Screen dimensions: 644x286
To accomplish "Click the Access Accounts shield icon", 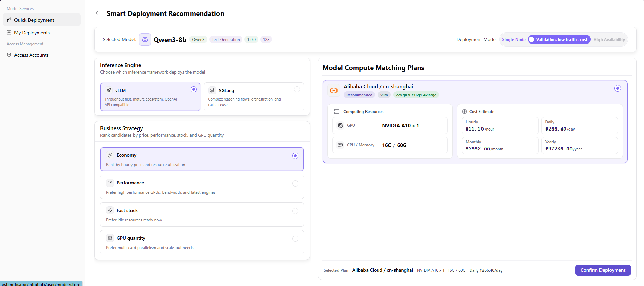I will point(9,55).
